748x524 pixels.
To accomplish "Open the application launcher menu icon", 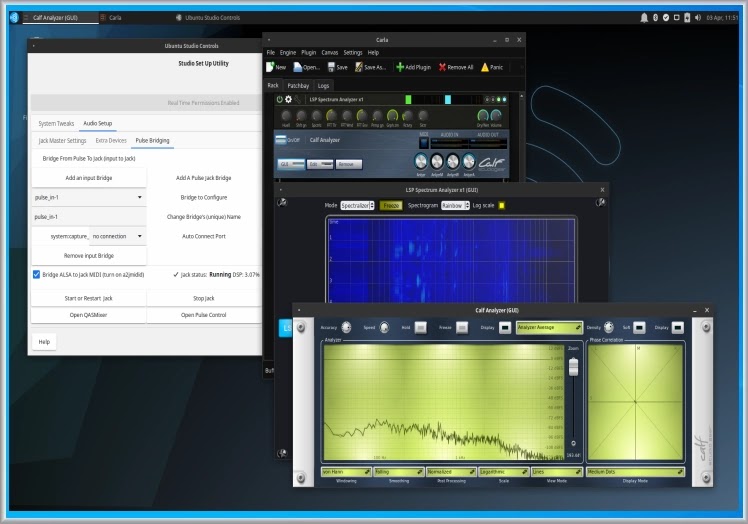I will pyautogui.click(x=14, y=18).
